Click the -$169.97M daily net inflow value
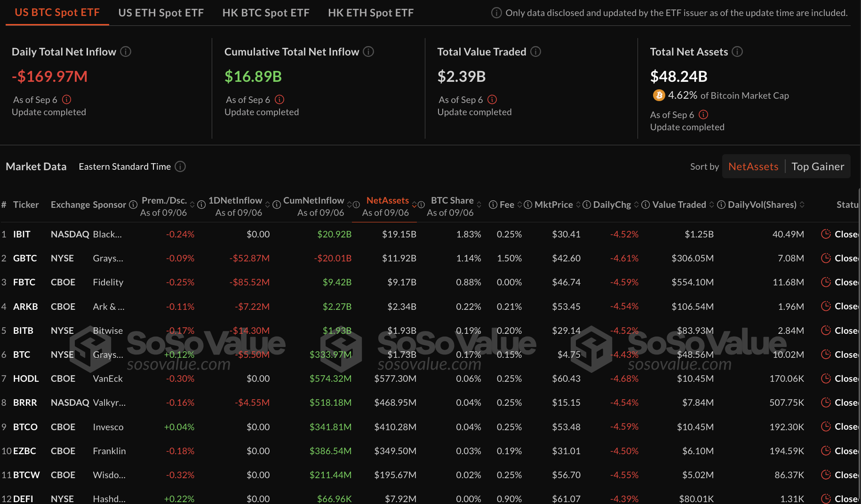The height and width of the screenshot is (504, 861). [50, 76]
